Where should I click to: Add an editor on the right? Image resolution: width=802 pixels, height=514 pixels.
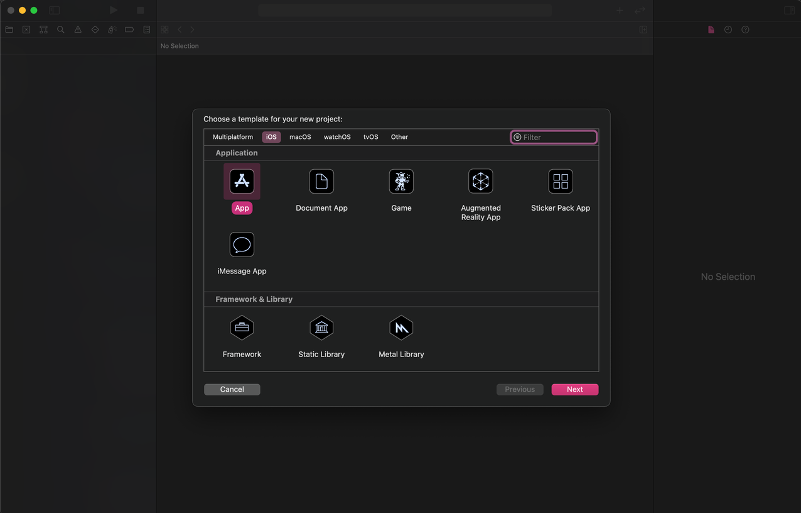coord(643,30)
